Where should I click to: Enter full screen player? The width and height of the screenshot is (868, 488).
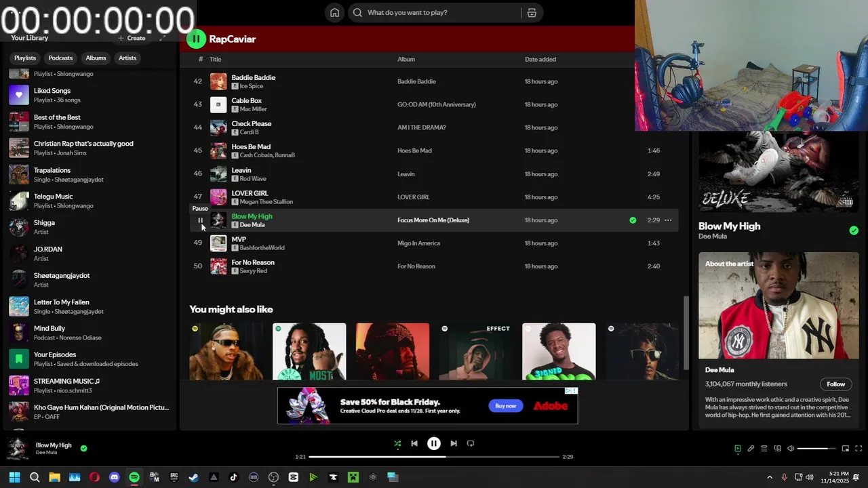pyautogui.click(x=859, y=449)
